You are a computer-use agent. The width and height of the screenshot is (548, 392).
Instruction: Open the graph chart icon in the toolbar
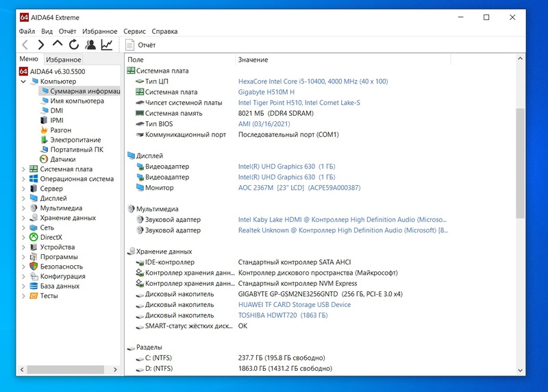(x=107, y=45)
